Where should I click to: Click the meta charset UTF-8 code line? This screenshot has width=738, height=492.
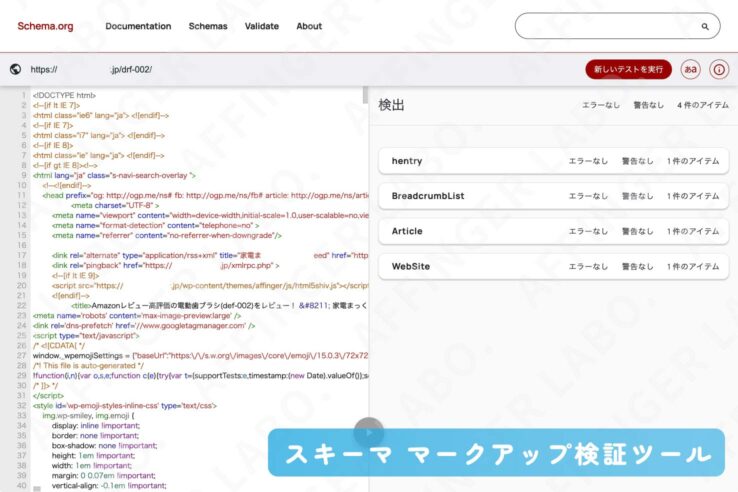tap(115, 205)
